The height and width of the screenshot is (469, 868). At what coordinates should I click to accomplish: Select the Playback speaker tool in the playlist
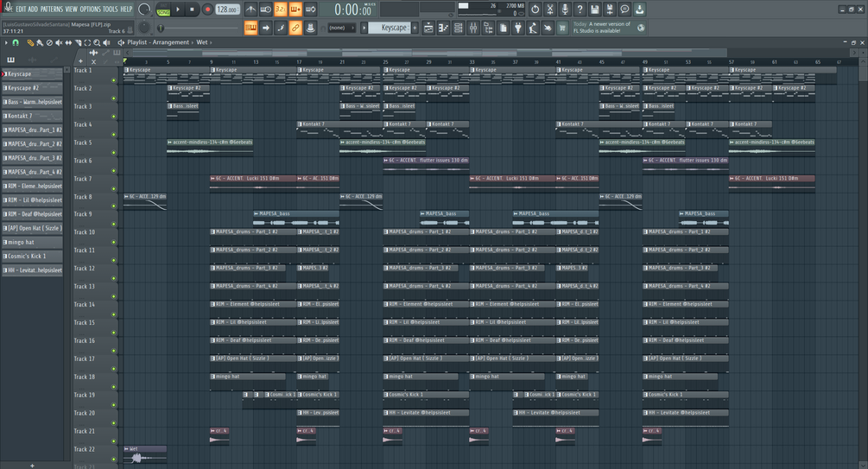pos(106,42)
